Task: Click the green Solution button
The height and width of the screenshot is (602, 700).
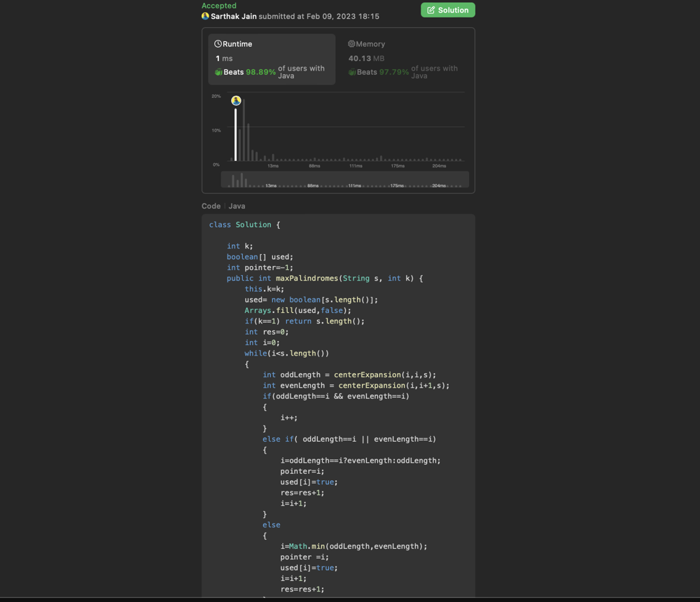Action: pos(448,10)
